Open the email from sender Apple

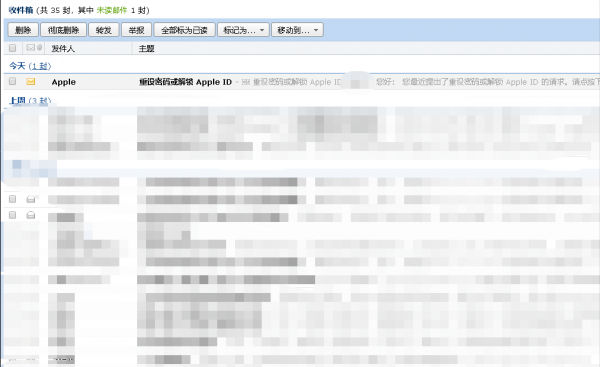[64, 82]
